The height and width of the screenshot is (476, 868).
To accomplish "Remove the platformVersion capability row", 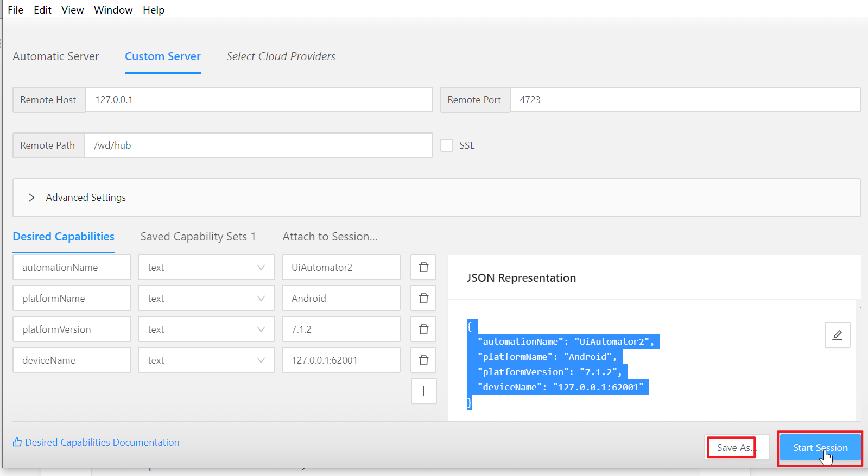I will coord(423,329).
